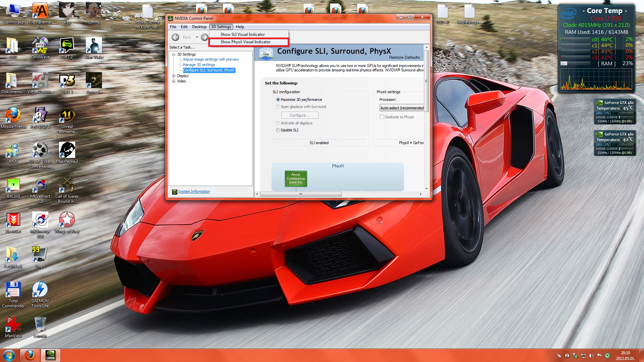The height and width of the screenshot is (362, 644).
Task: Open Manage 3D settings task
Action: pos(199,65)
